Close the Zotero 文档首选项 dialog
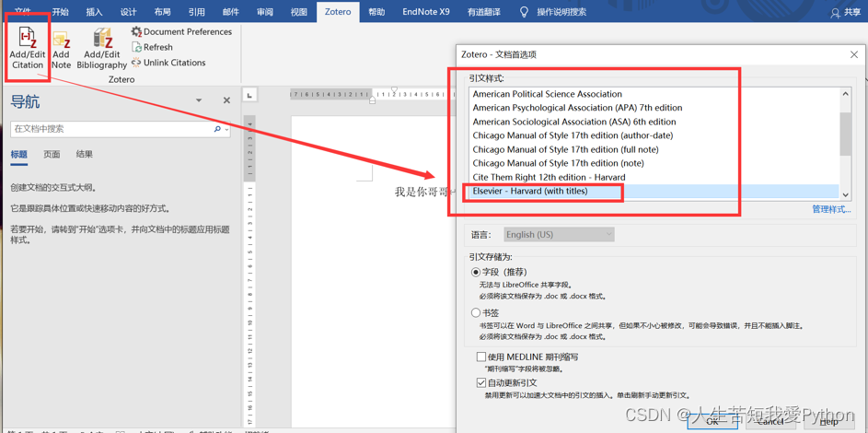 tap(853, 54)
